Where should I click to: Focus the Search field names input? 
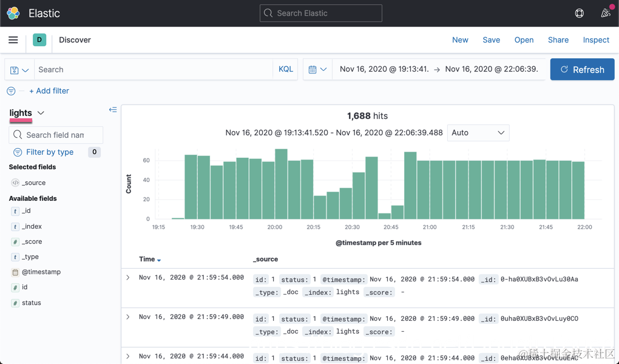pyautogui.click(x=56, y=135)
